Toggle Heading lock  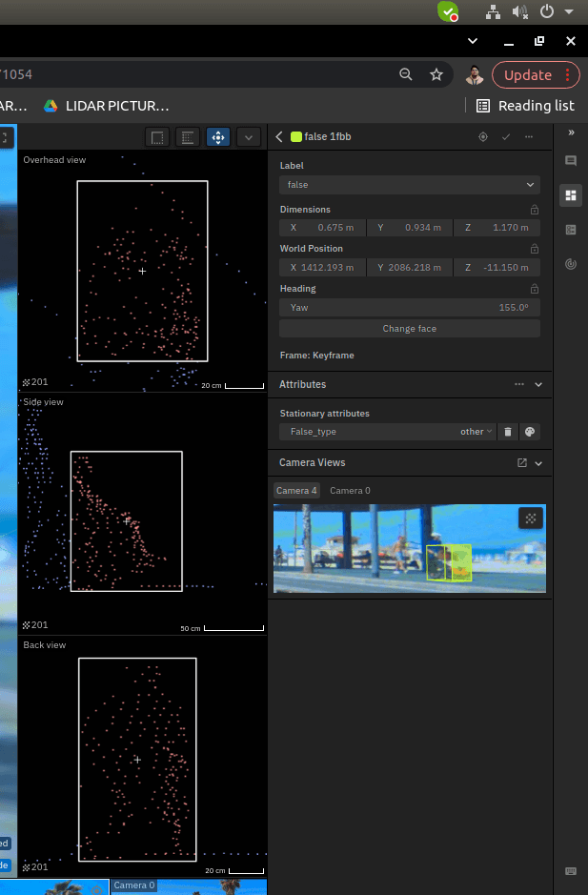point(535,289)
